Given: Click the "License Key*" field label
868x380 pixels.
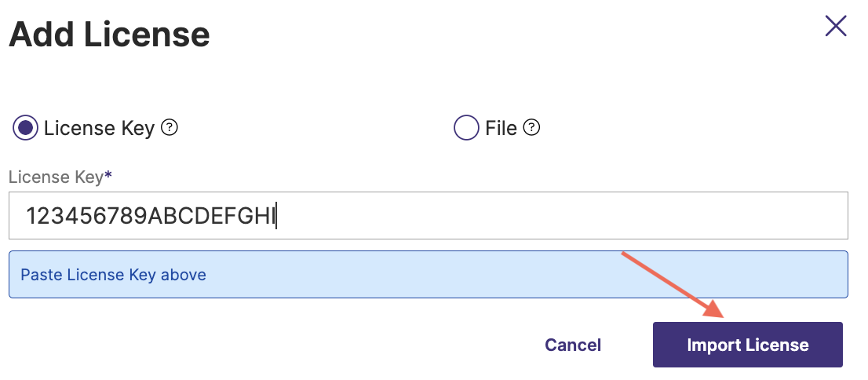Looking at the screenshot, I should [x=56, y=177].
